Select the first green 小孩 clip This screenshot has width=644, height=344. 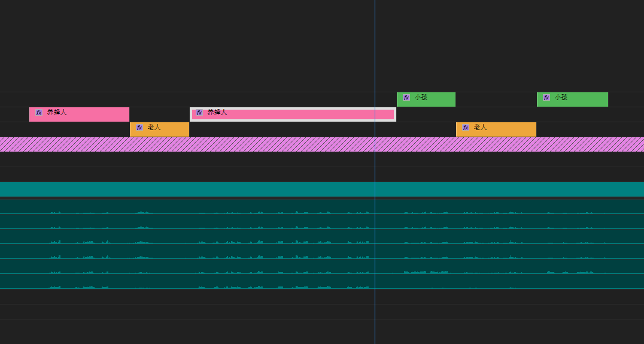(x=437, y=99)
